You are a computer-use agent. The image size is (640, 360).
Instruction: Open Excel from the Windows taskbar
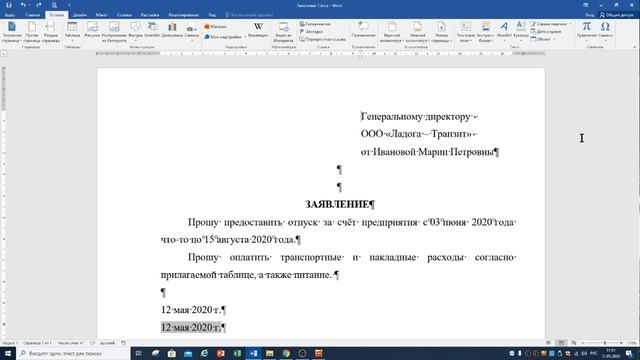click(237, 353)
